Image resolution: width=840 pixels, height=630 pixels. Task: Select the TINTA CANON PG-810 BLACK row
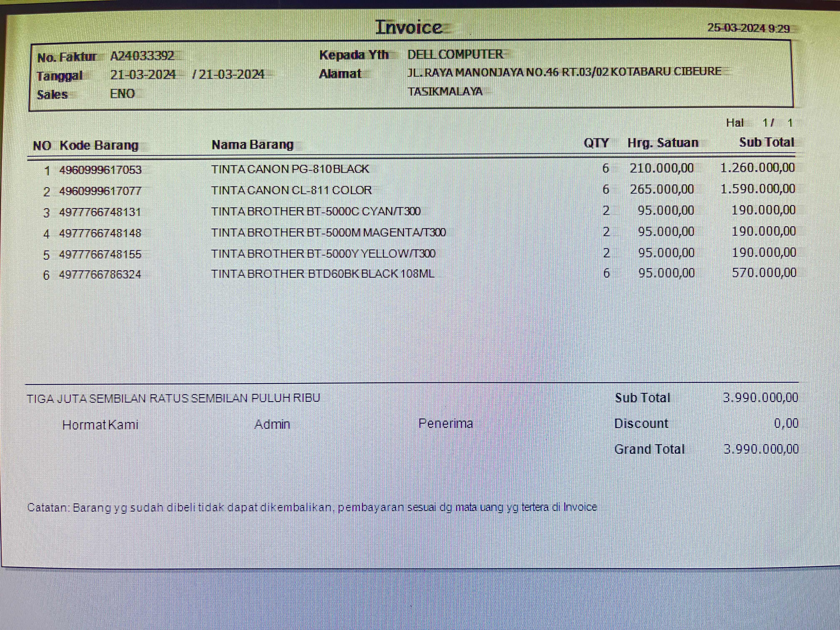coord(290,169)
